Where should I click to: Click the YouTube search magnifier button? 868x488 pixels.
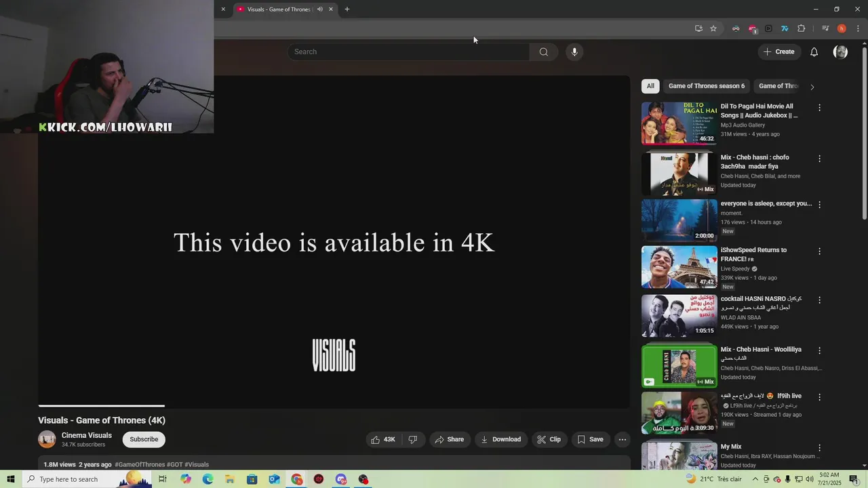click(543, 52)
